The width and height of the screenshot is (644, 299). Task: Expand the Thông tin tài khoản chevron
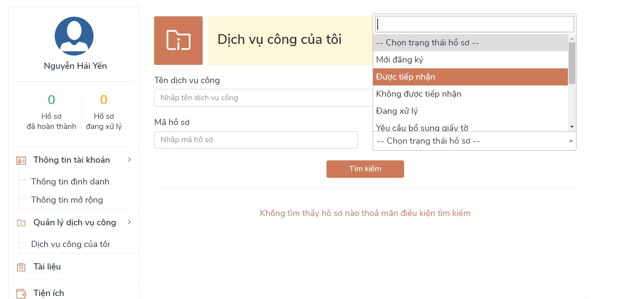(129, 160)
